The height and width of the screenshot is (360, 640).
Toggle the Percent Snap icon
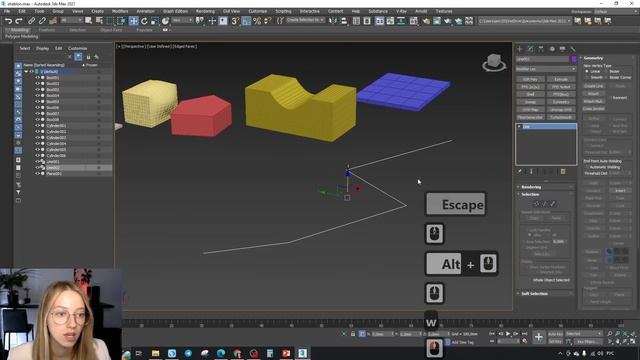[257, 20]
